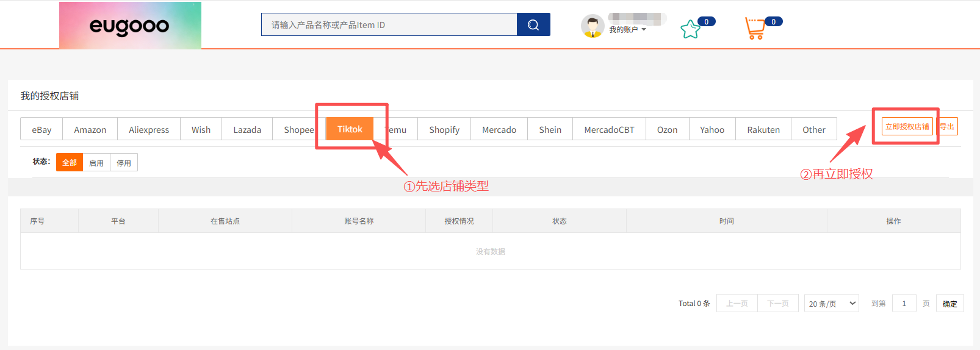The height and width of the screenshot is (350, 980).
Task: Select the Tiktok platform tab
Action: (350, 129)
